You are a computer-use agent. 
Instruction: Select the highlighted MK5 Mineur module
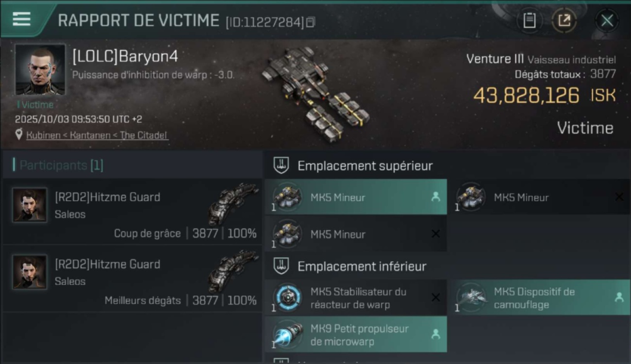356,197
